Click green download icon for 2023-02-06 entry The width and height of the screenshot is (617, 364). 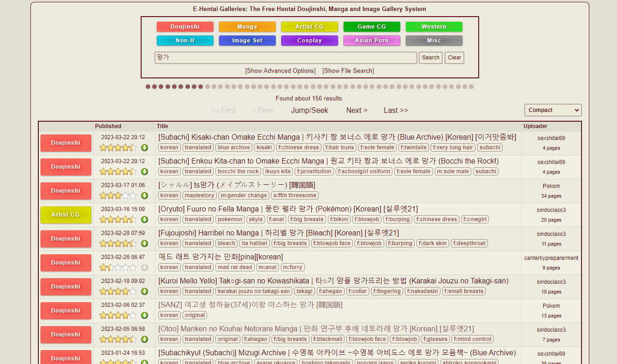tap(144, 315)
